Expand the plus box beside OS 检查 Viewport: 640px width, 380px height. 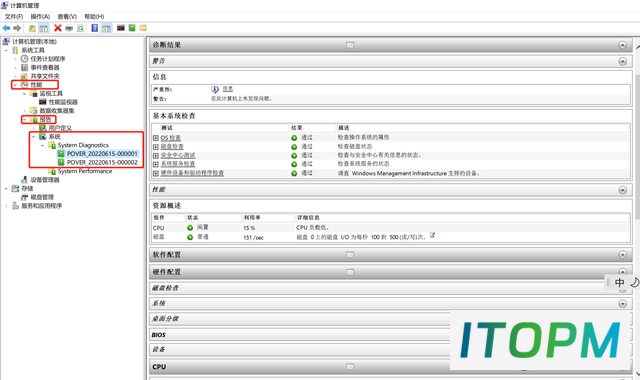(x=156, y=138)
